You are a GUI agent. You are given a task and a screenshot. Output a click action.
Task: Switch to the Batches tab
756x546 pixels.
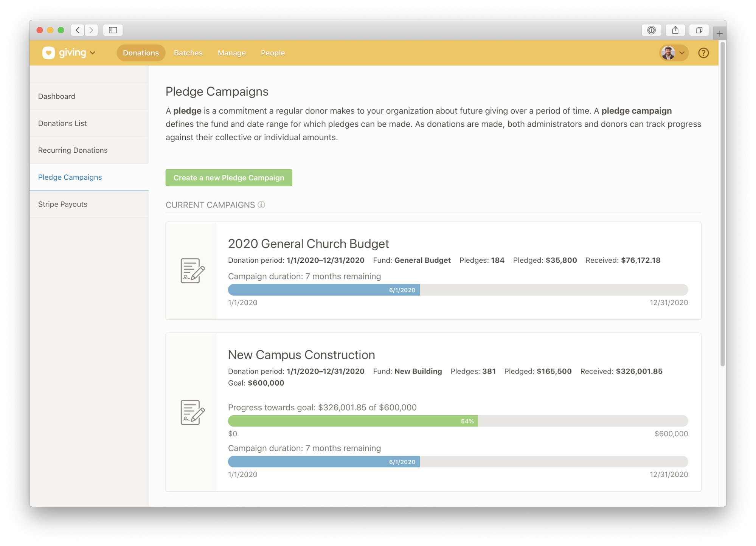pos(188,53)
